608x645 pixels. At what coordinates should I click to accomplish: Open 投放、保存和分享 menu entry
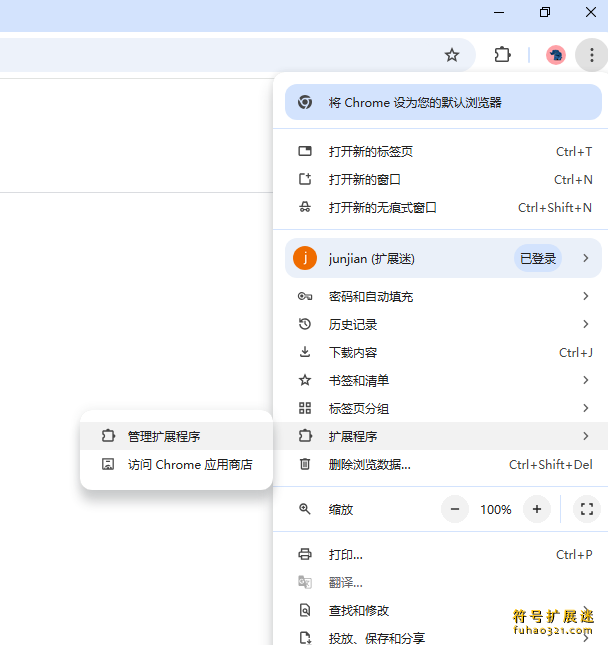click(441, 638)
